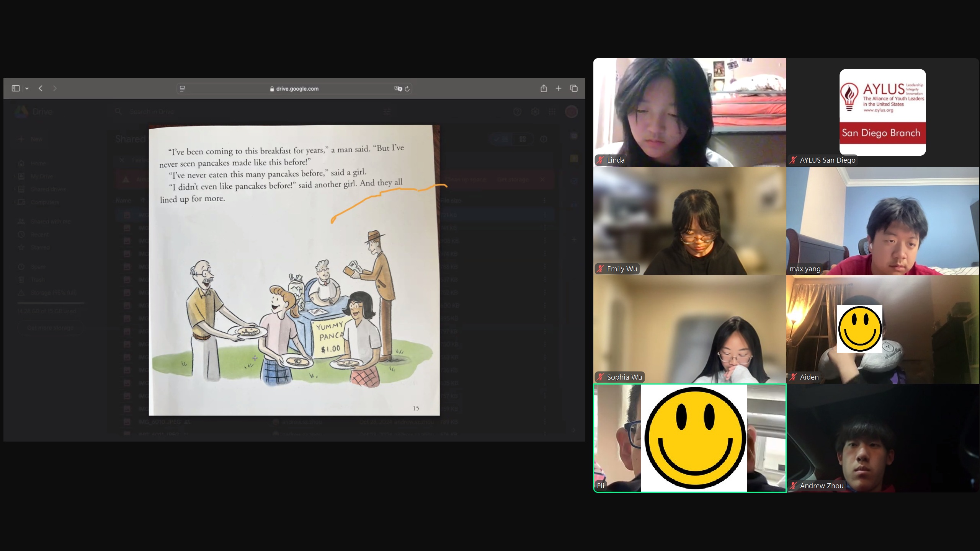Select Andrew Zhou's video tile
This screenshot has width=980, height=551.
883,438
